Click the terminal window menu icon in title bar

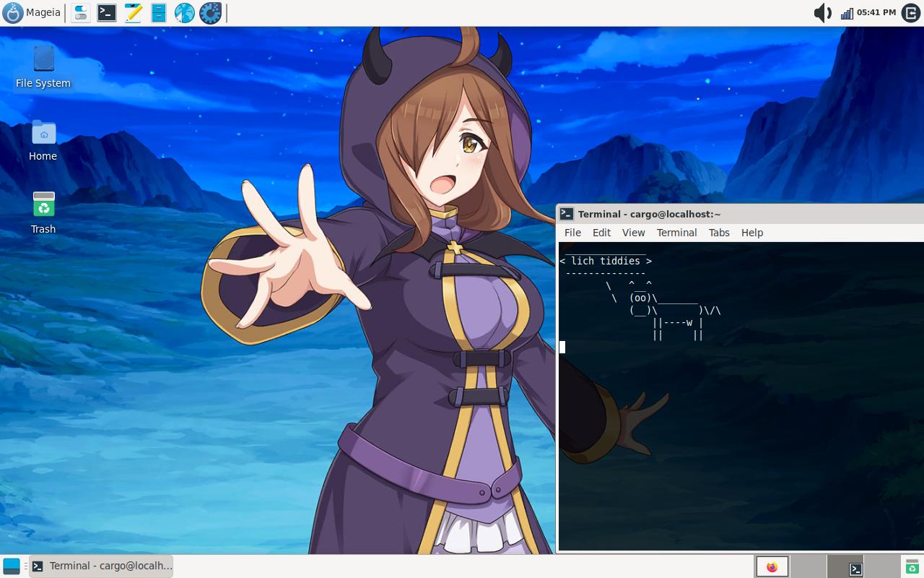(567, 214)
